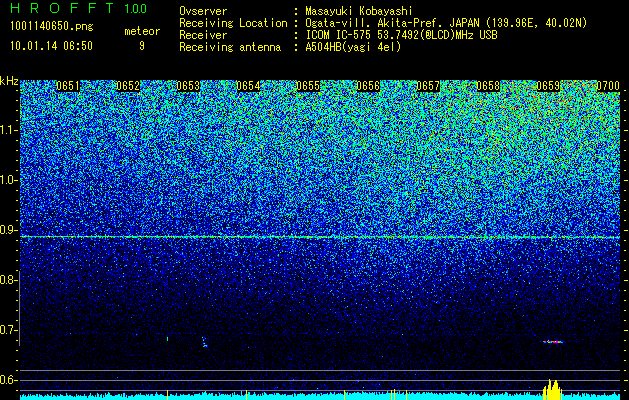629x400 pixels.
Task: Click the 0.6 frequency axis label
Action: [7, 380]
